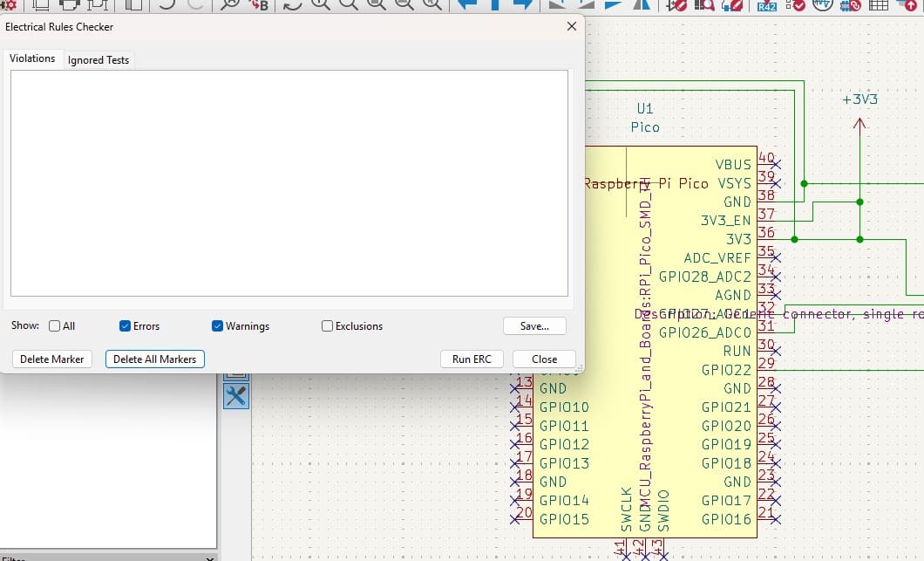Click the Delete Marker button
Screen dimensions: 924x561
click(51, 359)
